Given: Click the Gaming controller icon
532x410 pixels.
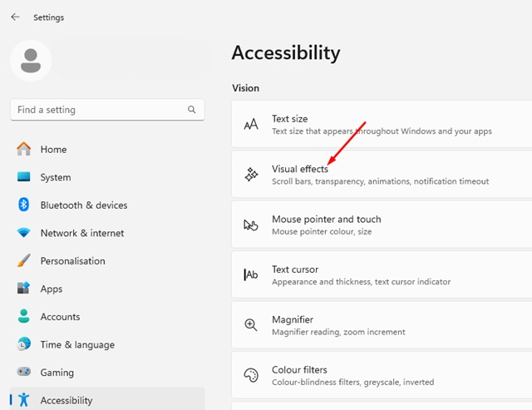Looking at the screenshot, I should 24,372.
